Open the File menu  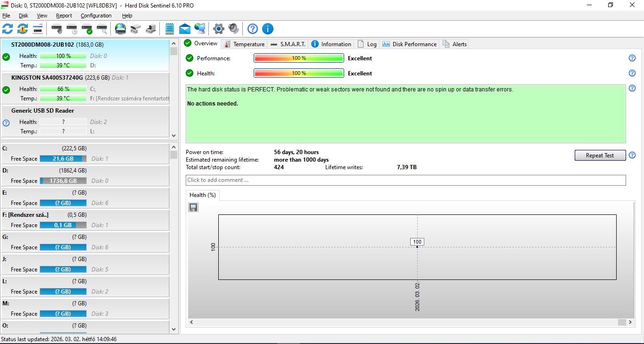(6, 16)
